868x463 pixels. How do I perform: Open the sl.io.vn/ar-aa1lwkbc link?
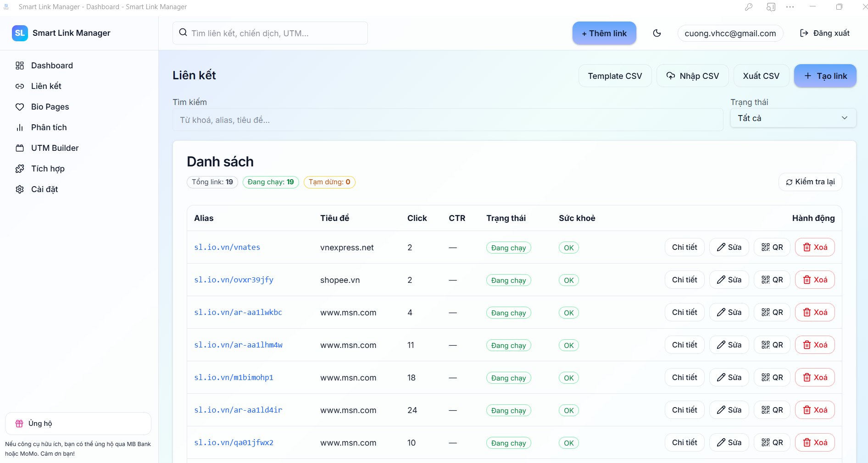[238, 312]
